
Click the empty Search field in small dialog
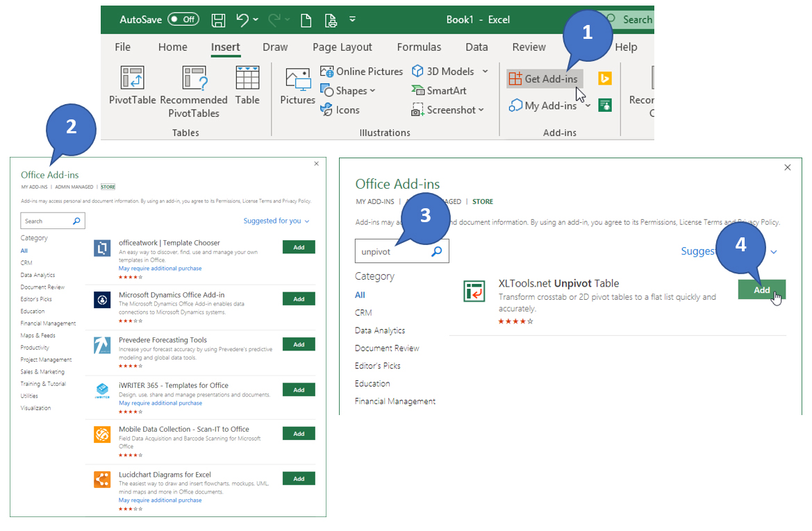click(x=52, y=221)
